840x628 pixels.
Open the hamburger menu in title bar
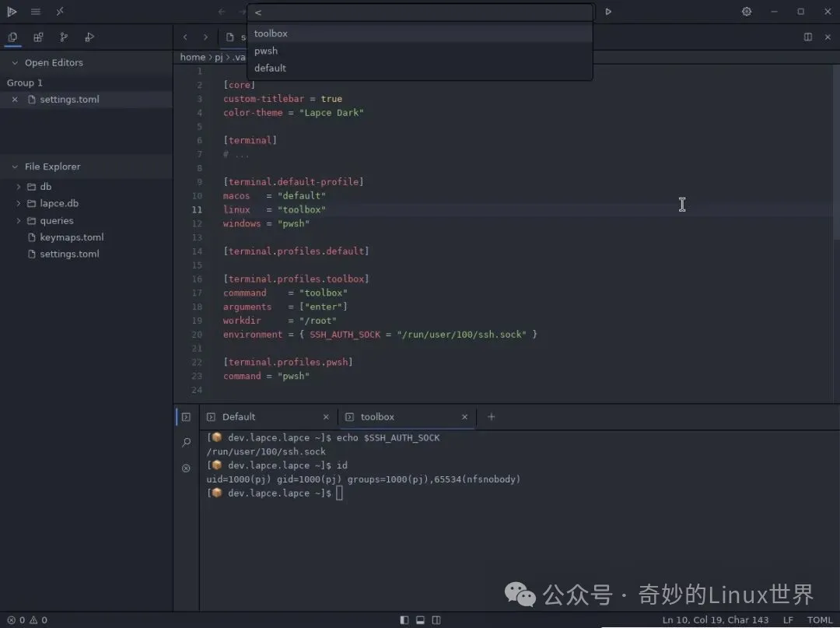[36, 12]
